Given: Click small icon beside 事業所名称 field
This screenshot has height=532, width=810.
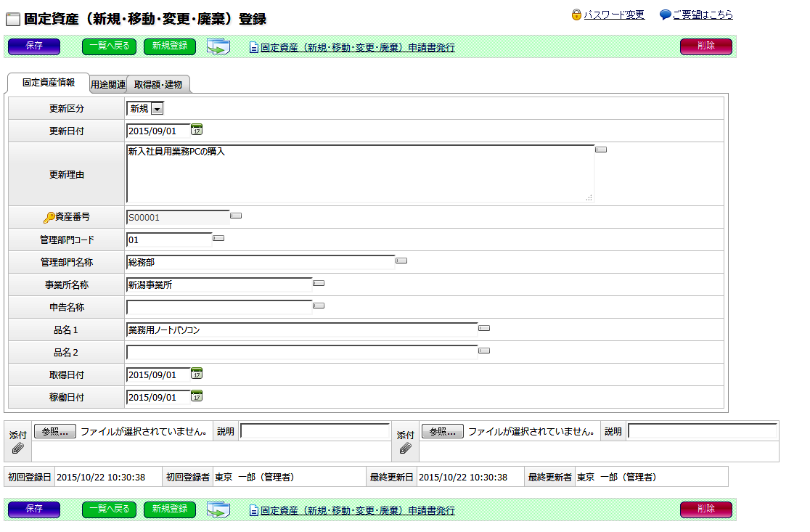Looking at the screenshot, I should pyautogui.click(x=319, y=283).
